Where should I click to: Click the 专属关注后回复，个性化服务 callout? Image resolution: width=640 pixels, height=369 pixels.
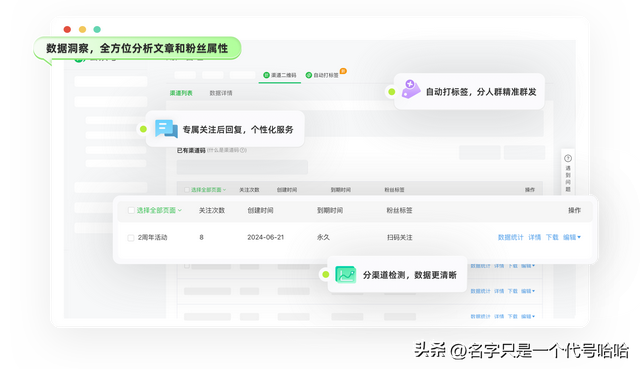point(225,129)
